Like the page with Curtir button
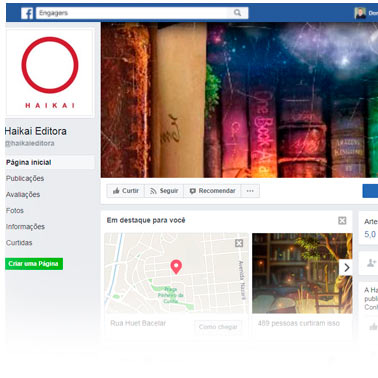The image size is (378, 378). 126,191
